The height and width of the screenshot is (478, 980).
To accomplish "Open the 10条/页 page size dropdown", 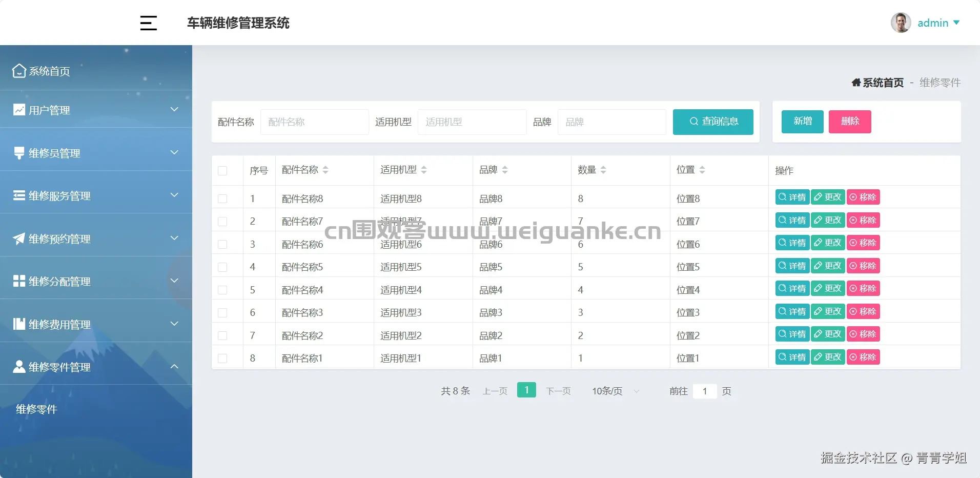I will [616, 391].
